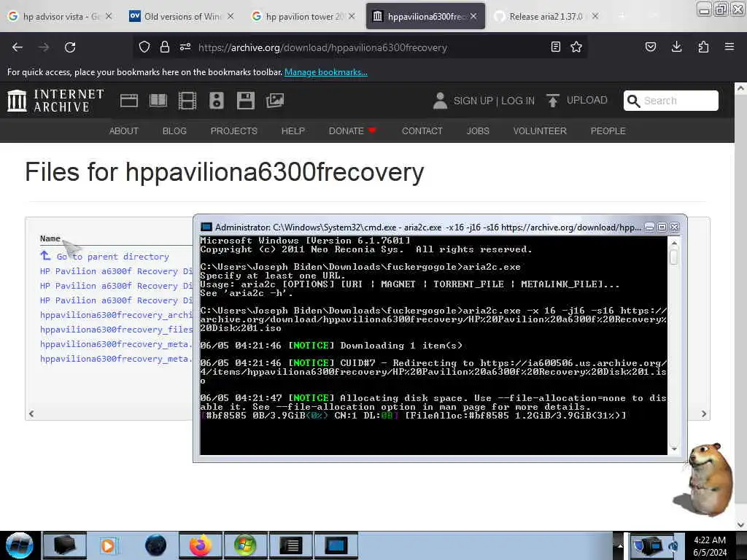Open the tracking protection shield icon
Image resolution: width=747 pixels, height=560 pixels.
coord(144,47)
